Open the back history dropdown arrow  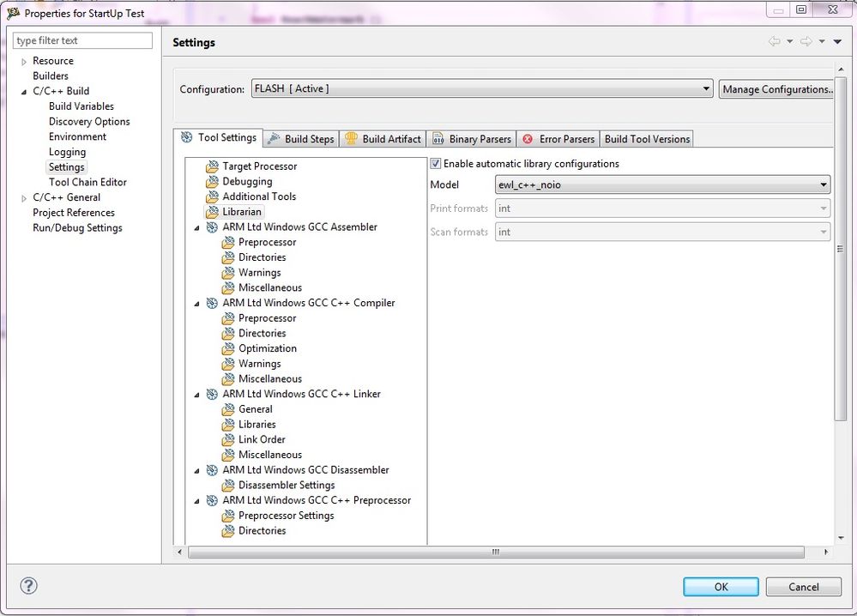tap(790, 41)
